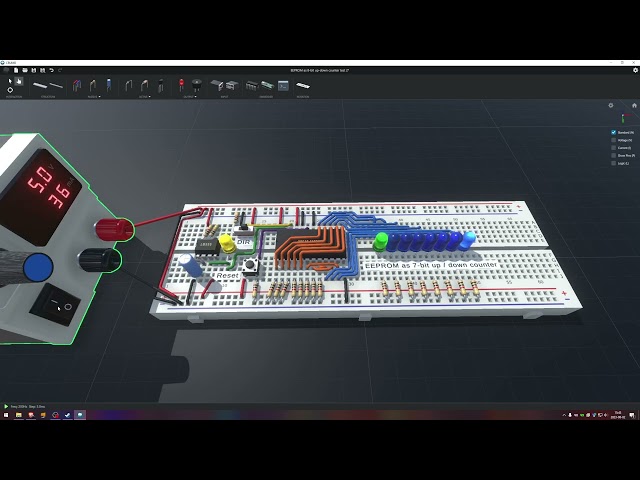The height and width of the screenshot is (480, 640).
Task: Click the black negative terminal of supply
Action: (99, 260)
